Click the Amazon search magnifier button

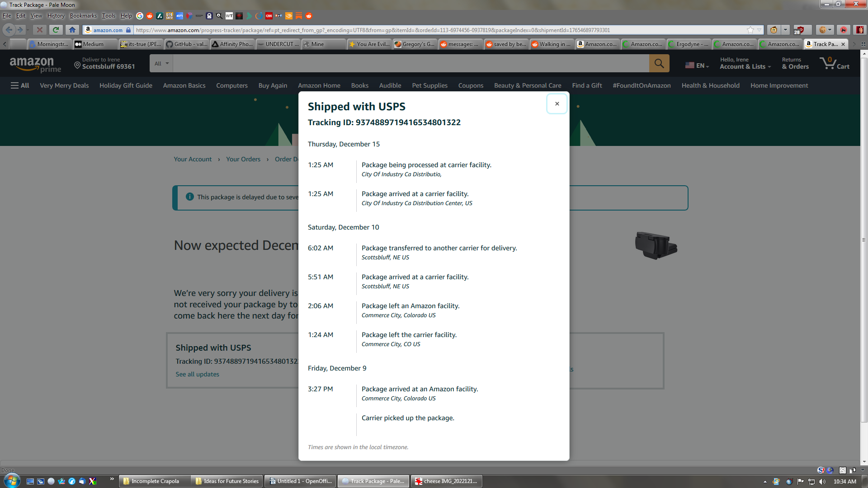coord(659,64)
